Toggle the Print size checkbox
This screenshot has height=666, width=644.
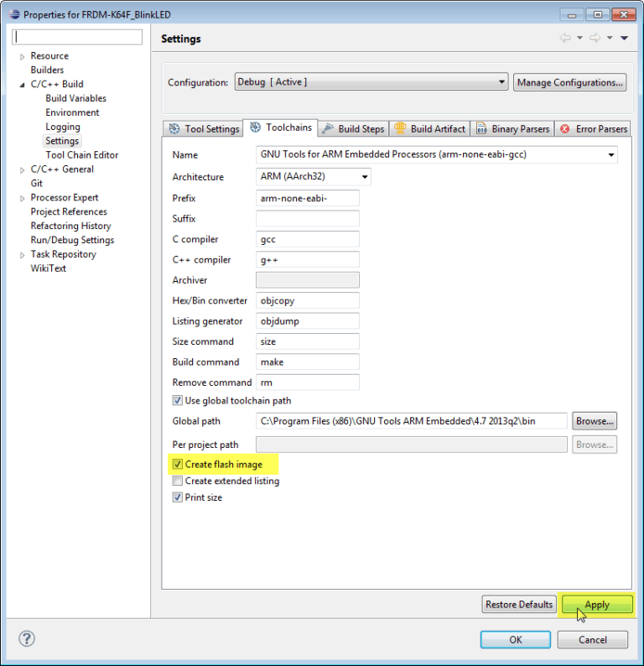click(178, 497)
